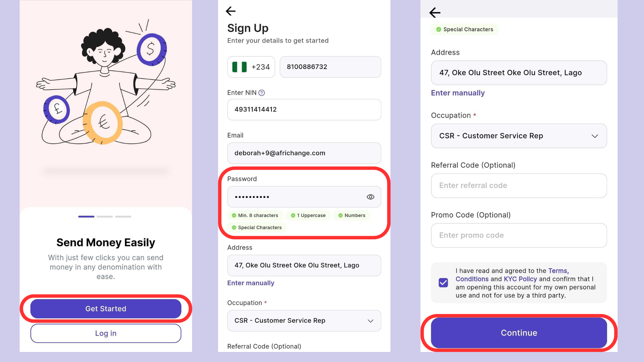This screenshot has width=644, height=362.
Task: Tap the Log in button
Action: tap(106, 333)
